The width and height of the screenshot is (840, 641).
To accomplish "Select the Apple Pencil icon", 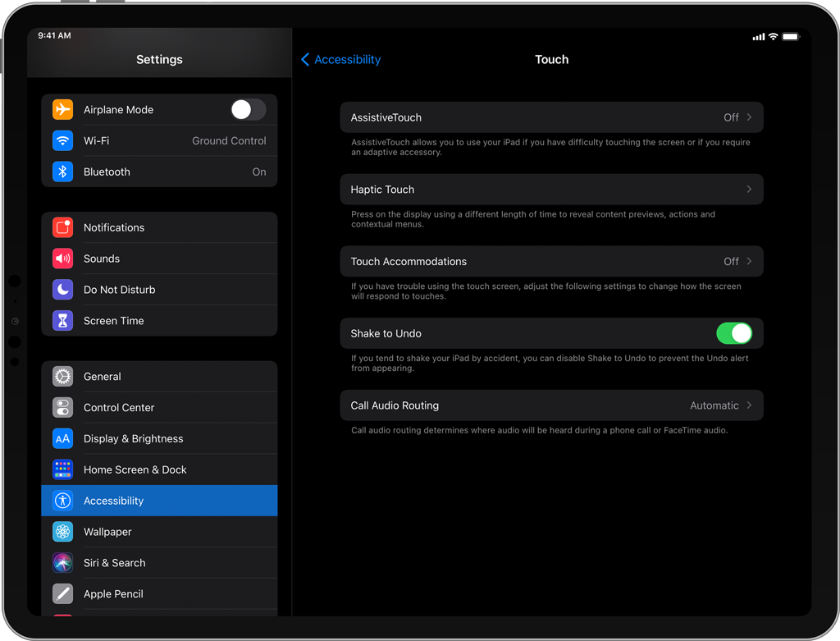I will point(62,593).
